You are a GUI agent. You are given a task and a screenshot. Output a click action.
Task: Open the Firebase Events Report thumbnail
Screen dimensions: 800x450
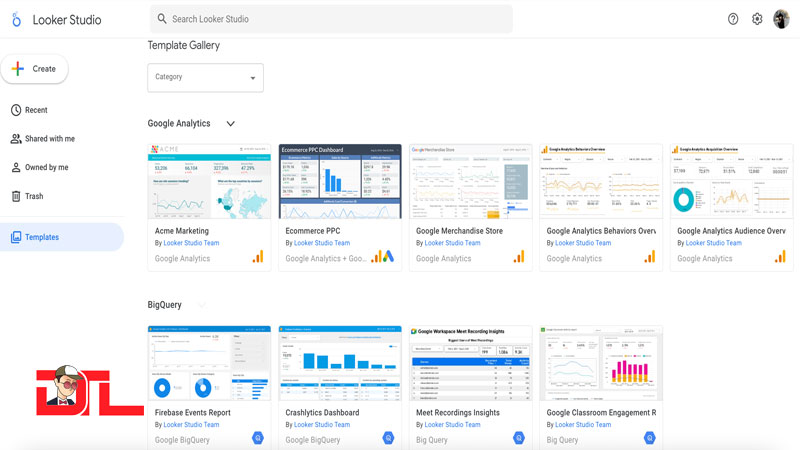(209, 363)
